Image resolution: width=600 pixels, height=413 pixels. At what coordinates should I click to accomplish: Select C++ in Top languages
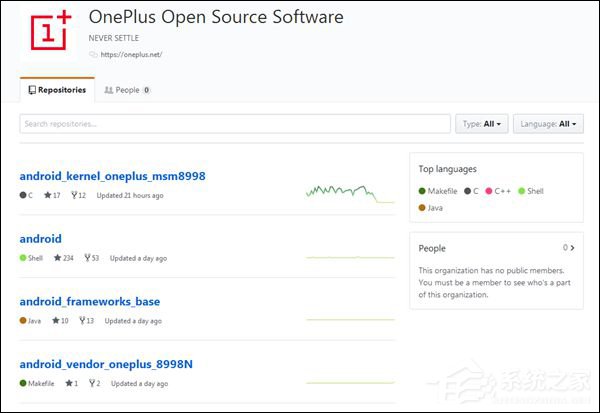(x=498, y=191)
